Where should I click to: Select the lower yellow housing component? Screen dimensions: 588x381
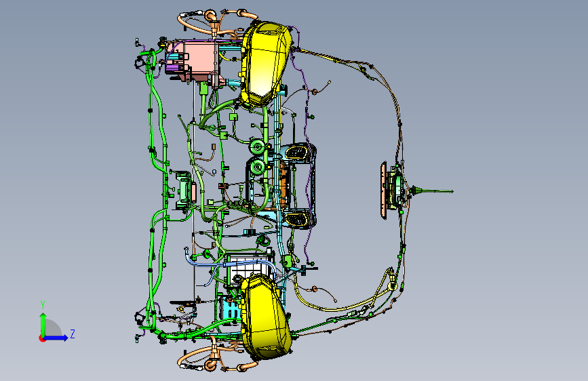click(264, 317)
